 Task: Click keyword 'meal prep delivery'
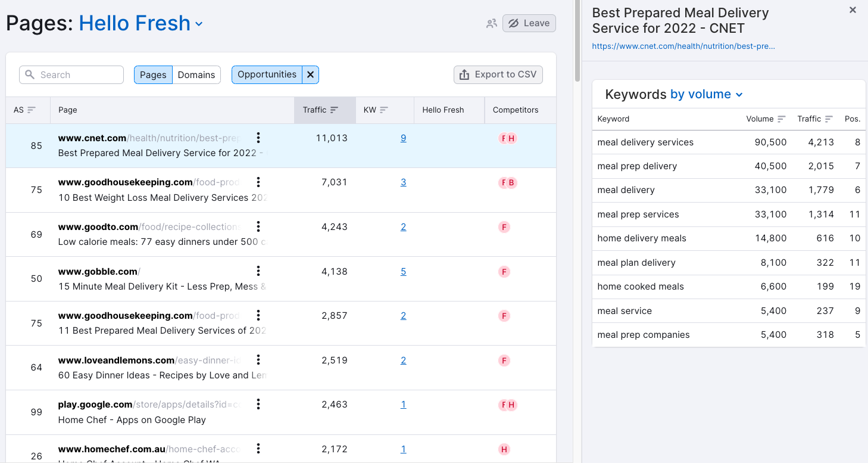637,166
